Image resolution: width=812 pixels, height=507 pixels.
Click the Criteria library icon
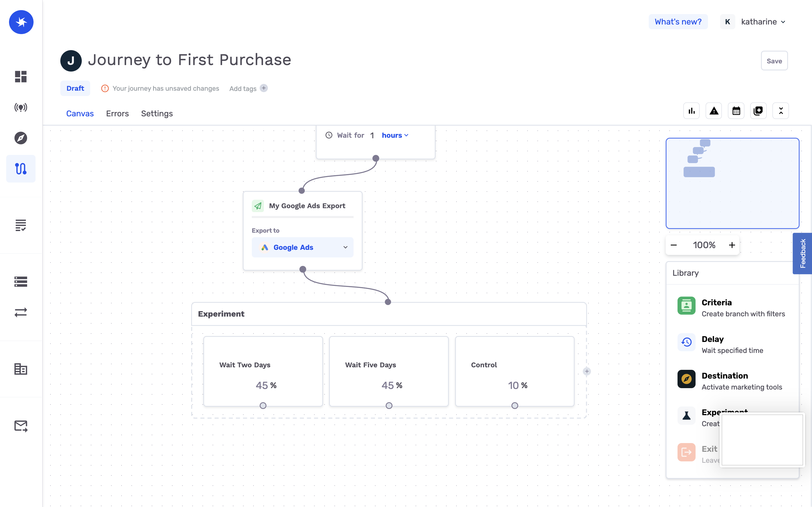(687, 306)
